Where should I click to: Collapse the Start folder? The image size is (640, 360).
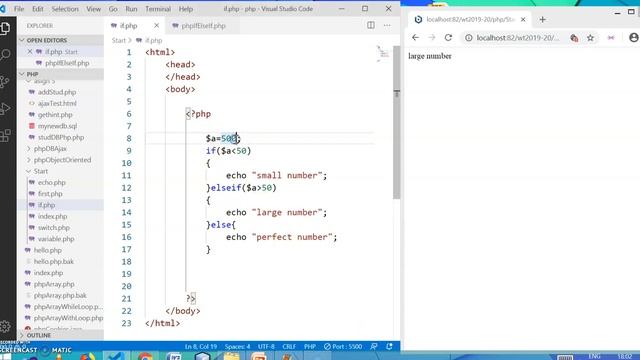(60, 171)
